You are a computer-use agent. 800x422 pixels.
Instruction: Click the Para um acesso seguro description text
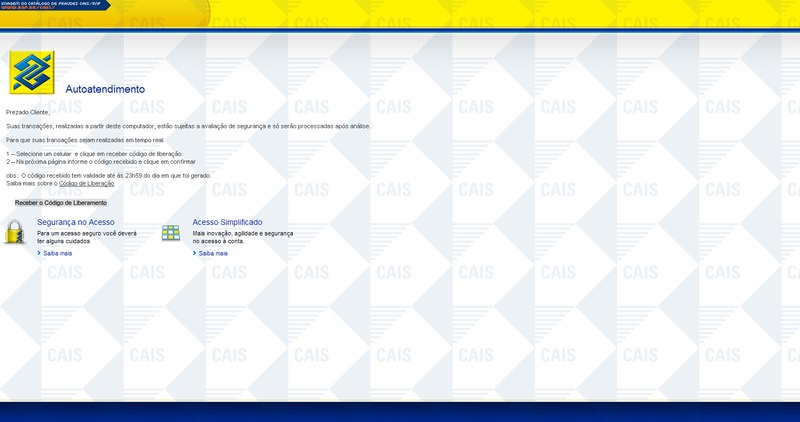point(86,236)
